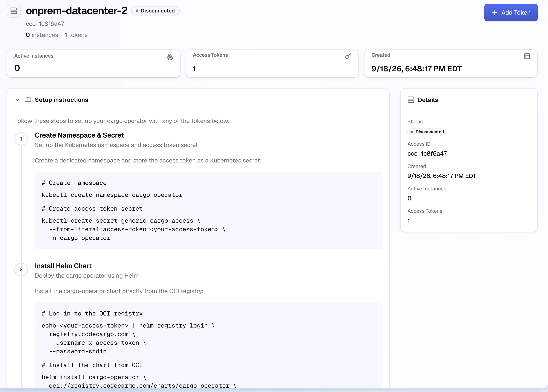The height and width of the screenshot is (392, 548).
Task: Click the Add Token button
Action: pos(511,12)
